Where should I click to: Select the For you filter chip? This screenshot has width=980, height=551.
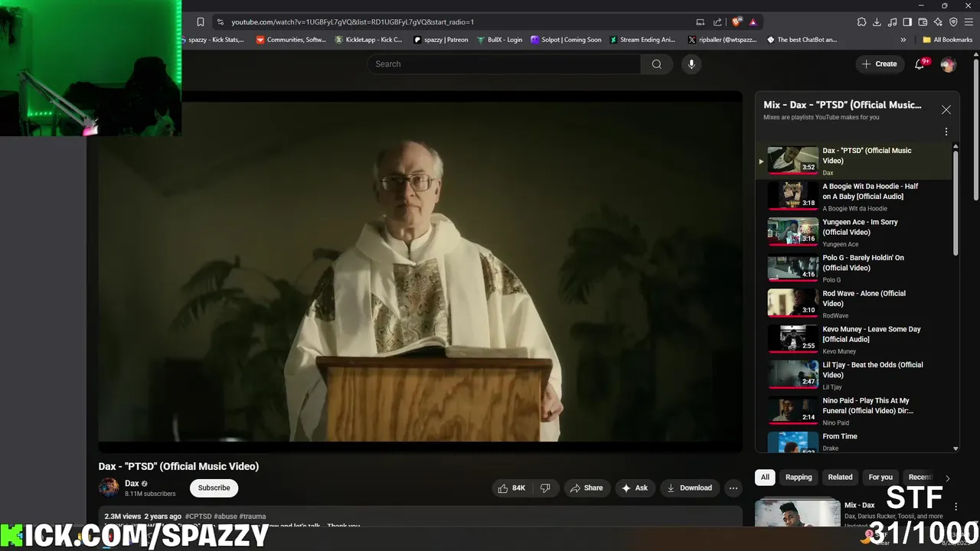coord(880,477)
